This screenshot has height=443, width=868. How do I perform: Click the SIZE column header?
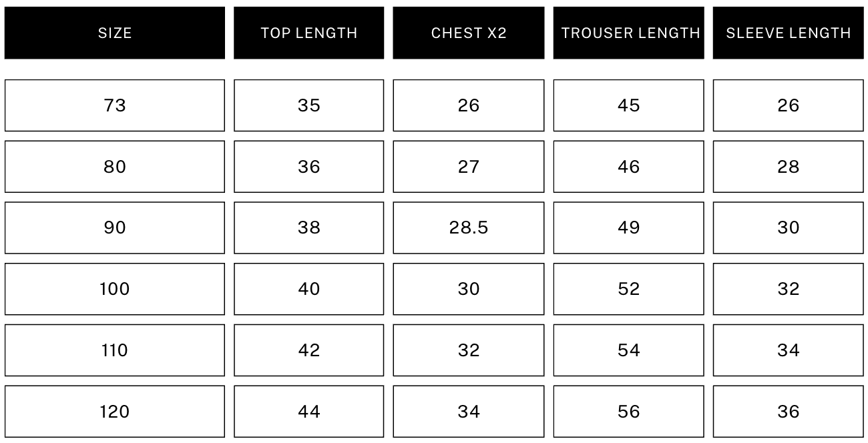pos(115,33)
